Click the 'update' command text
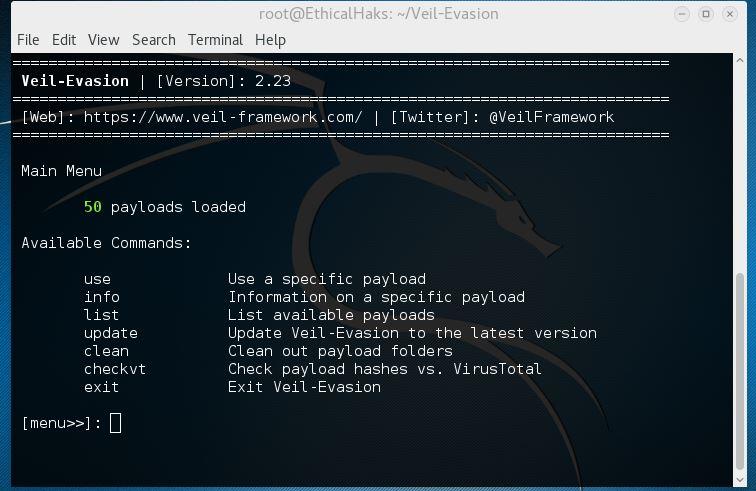The image size is (756, 491). point(110,333)
